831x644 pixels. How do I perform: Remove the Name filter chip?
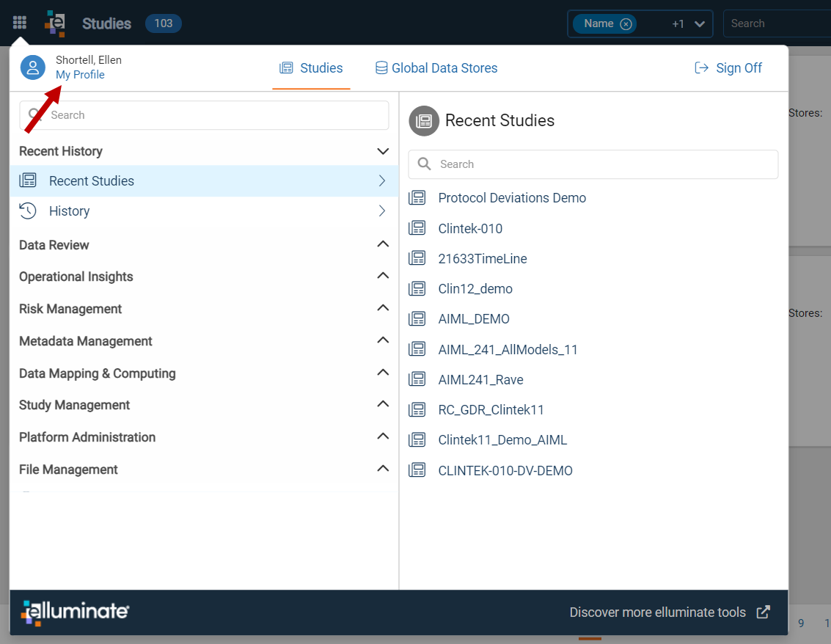click(626, 24)
